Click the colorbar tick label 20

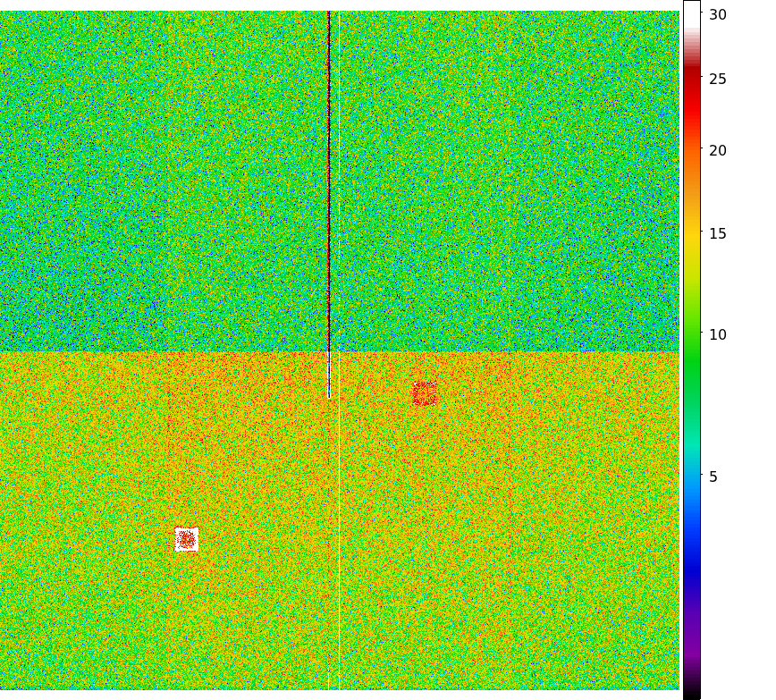718,150
